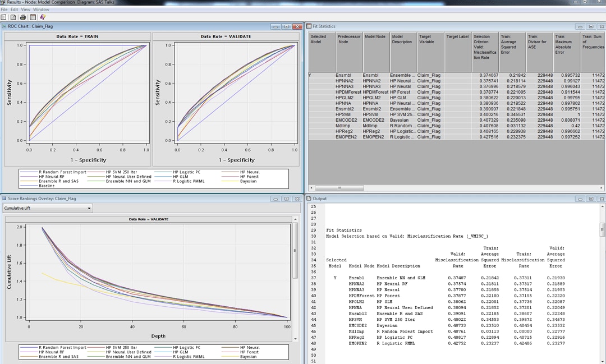Click the purple Graph Wizard toolbar icon
Screen dimensions: 606x364
pos(43,17)
